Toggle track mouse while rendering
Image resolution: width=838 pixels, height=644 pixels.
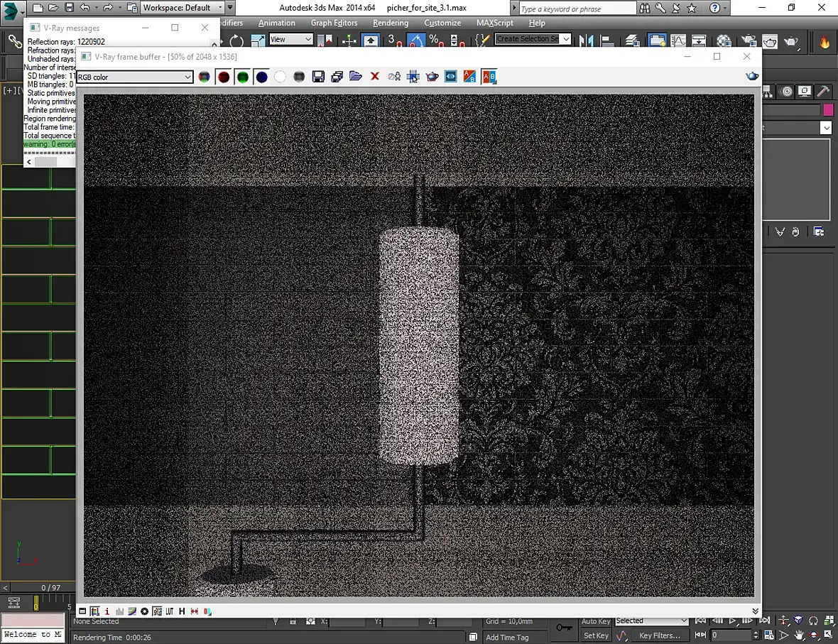[413, 77]
